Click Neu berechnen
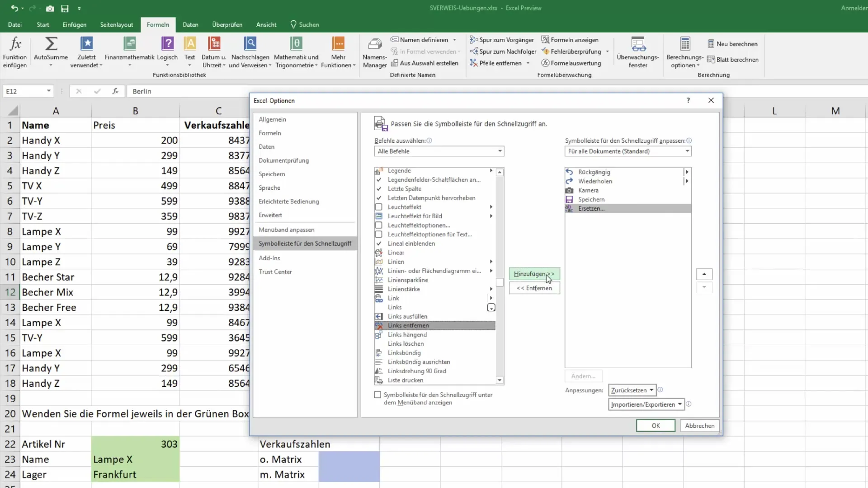Viewport: 868px width, 488px height. click(732, 44)
